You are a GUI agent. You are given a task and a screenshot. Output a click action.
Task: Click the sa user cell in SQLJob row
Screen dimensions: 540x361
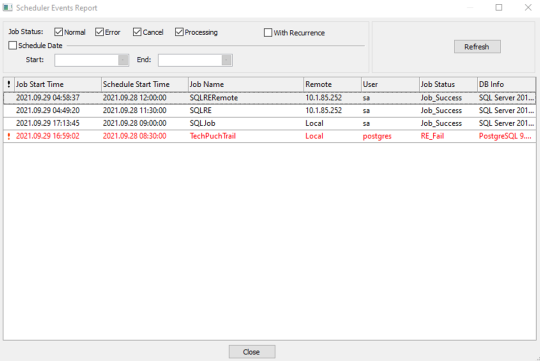366,124
